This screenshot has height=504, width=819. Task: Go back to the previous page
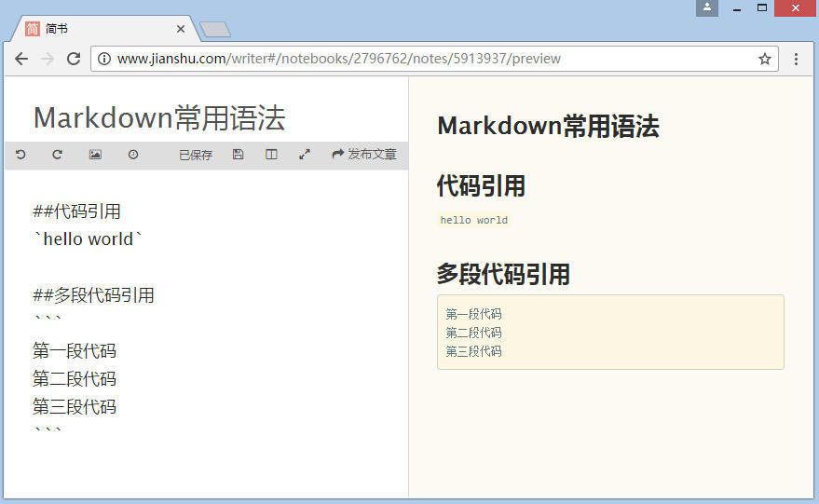[21, 59]
